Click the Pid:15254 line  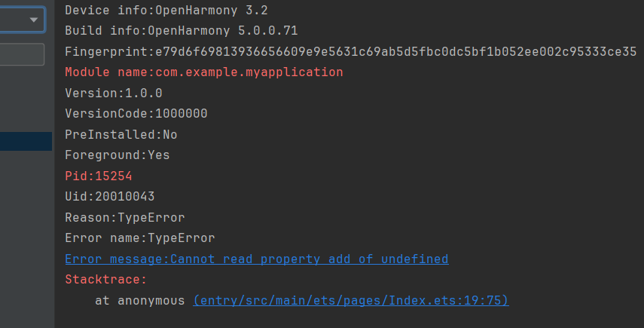coord(98,176)
